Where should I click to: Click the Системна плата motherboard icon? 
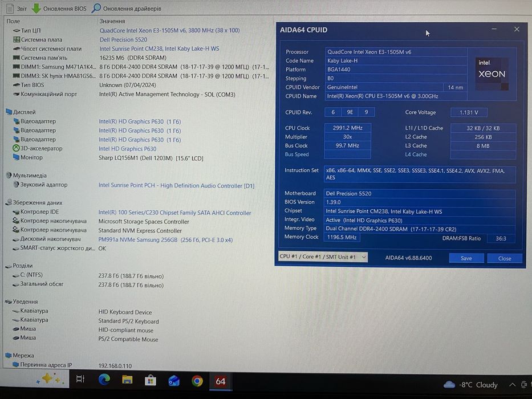[17, 40]
